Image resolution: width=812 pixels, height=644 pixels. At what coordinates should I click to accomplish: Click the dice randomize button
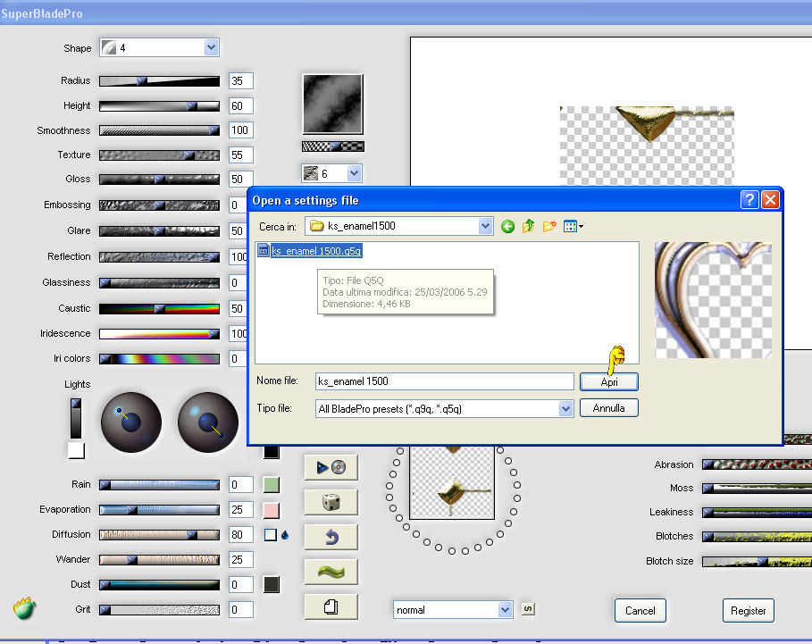coord(331,502)
